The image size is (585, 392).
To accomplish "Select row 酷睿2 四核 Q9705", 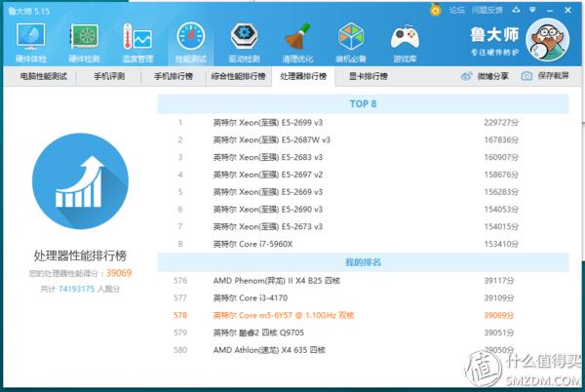I will click(363, 333).
